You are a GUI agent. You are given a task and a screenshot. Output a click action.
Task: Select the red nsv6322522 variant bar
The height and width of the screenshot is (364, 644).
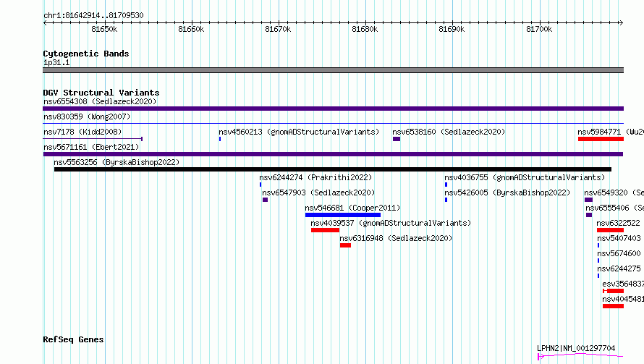click(610, 230)
